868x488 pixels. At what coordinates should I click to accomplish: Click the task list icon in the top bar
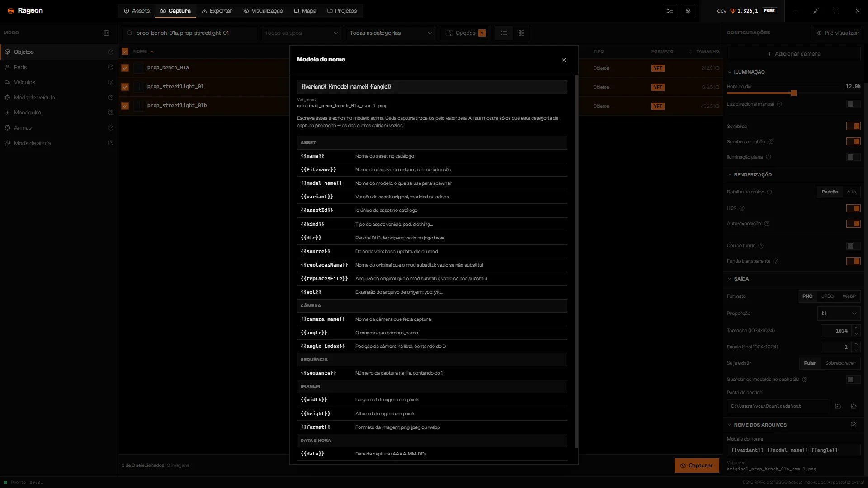pyautogui.click(x=670, y=11)
